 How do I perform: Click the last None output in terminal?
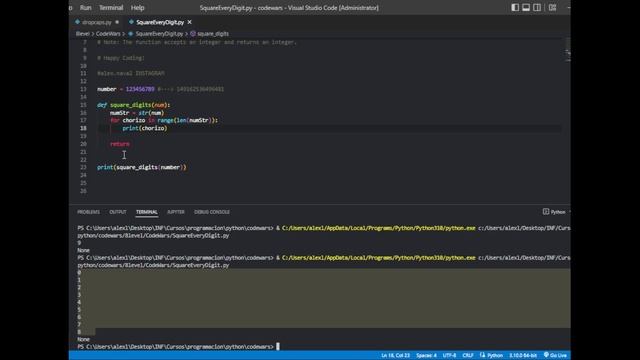[x=83, y=339]
